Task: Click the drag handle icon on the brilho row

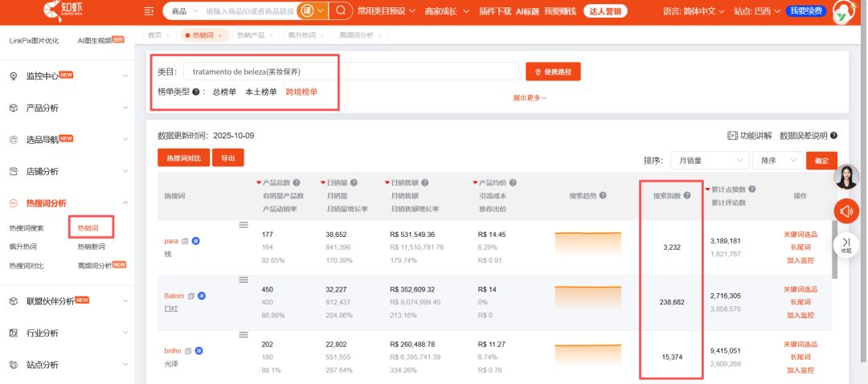Action: 244,335
